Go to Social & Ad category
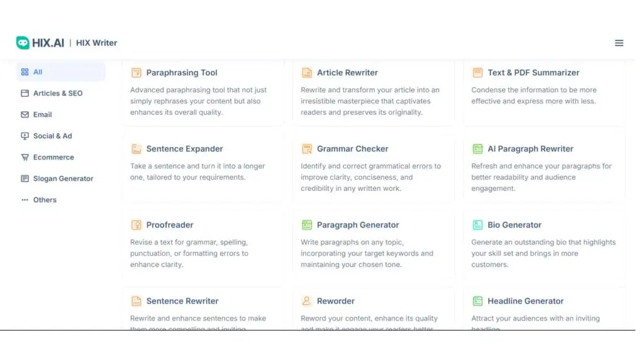 (52, 136)
